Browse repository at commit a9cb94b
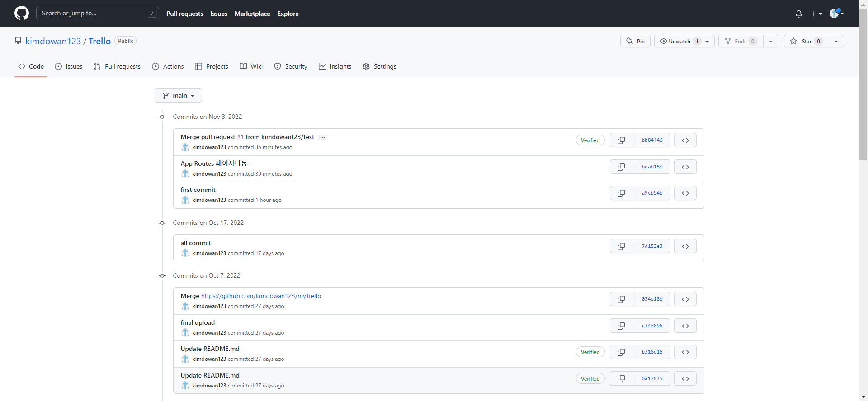 (685, 193)
